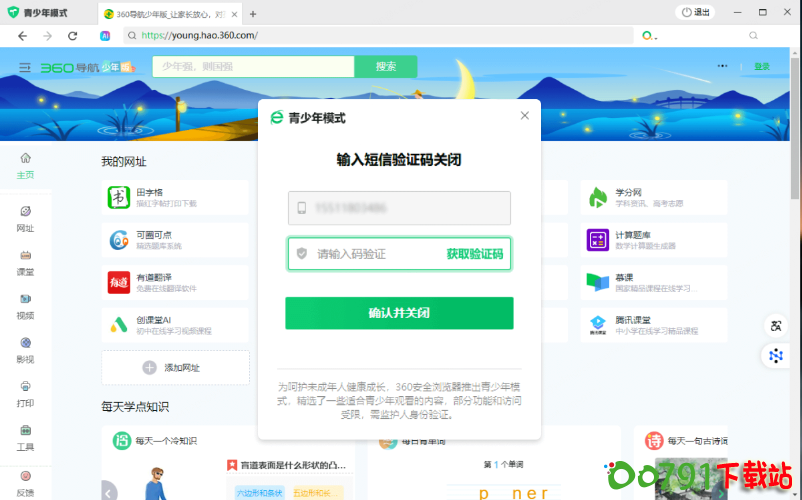Open a new tab with plus button
802x500 pixels.
tap(253, 14)
